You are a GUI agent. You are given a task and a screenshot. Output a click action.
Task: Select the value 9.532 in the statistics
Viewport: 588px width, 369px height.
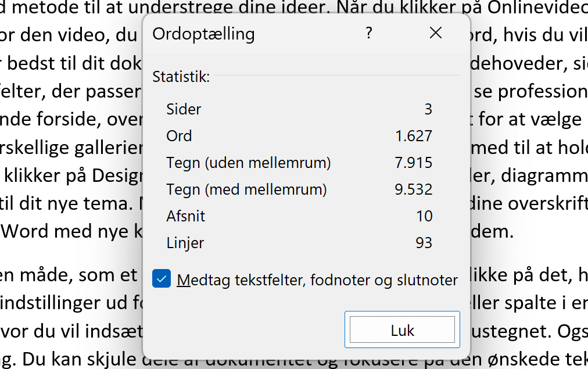tap(414, 189)
